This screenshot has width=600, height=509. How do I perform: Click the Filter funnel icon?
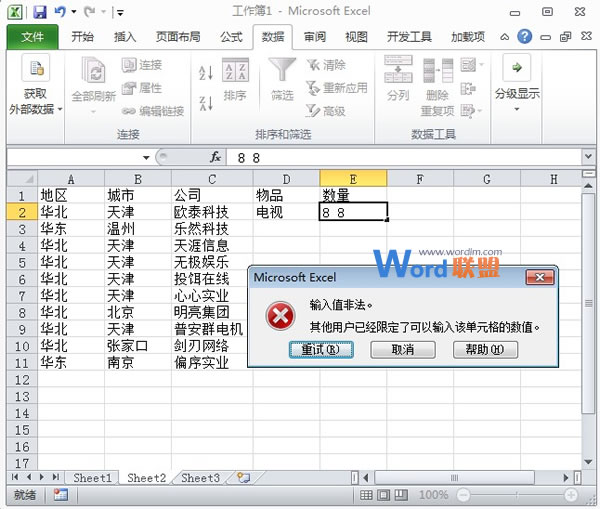[x=282, y=69]
